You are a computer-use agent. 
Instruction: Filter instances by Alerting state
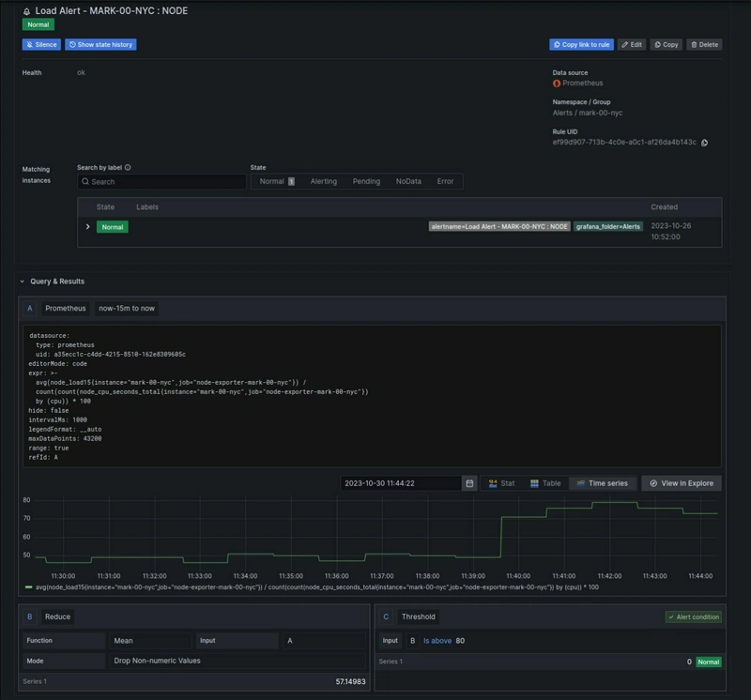click(323, 181)
